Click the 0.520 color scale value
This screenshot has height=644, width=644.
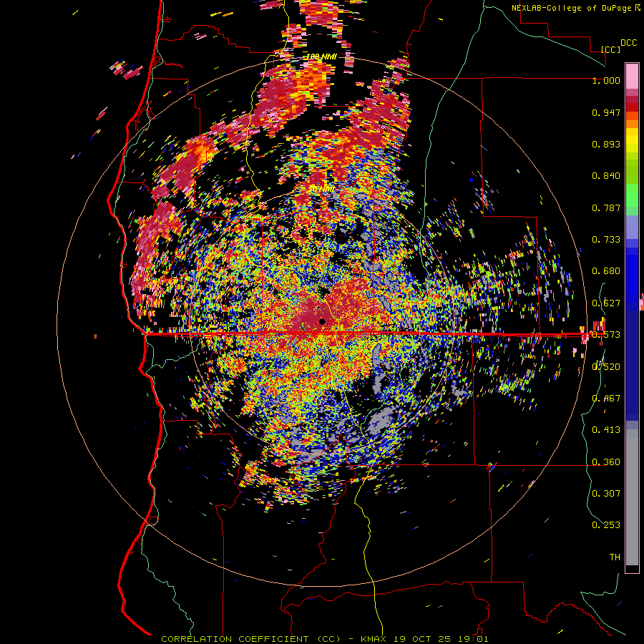click(x=606, y=367)
